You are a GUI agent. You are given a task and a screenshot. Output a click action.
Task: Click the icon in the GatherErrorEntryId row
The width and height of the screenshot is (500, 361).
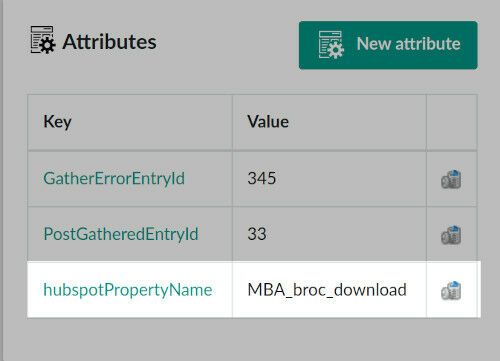451,179
